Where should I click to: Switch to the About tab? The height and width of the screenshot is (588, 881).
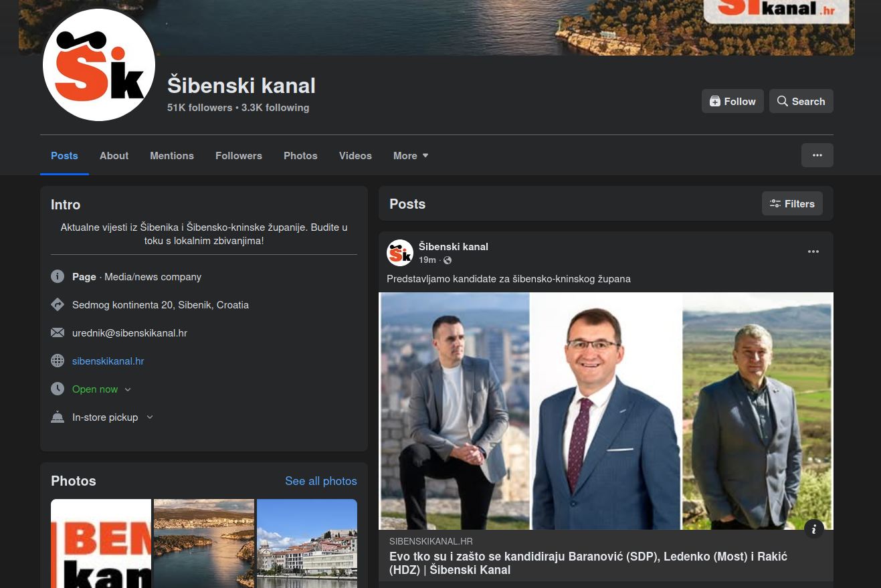114,156
